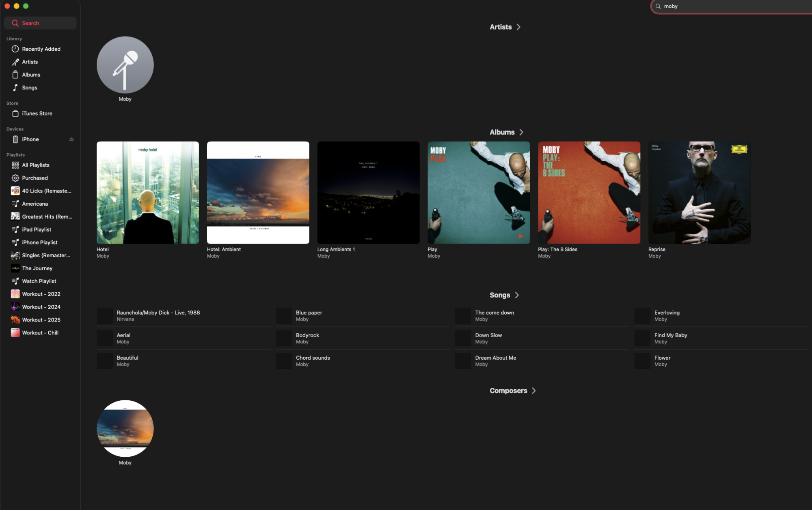This screenshot has width=812, height=510.
Task: Open the Play album cover
Action: 479,193
